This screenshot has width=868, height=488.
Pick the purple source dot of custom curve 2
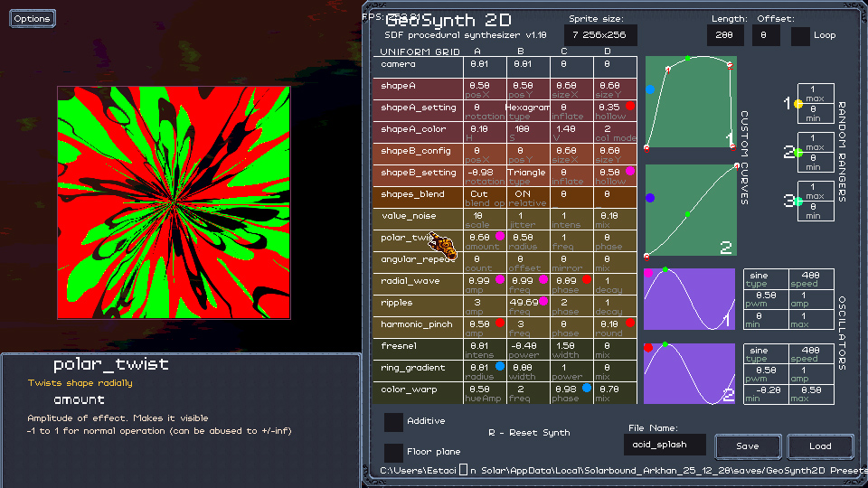point(650,198)
